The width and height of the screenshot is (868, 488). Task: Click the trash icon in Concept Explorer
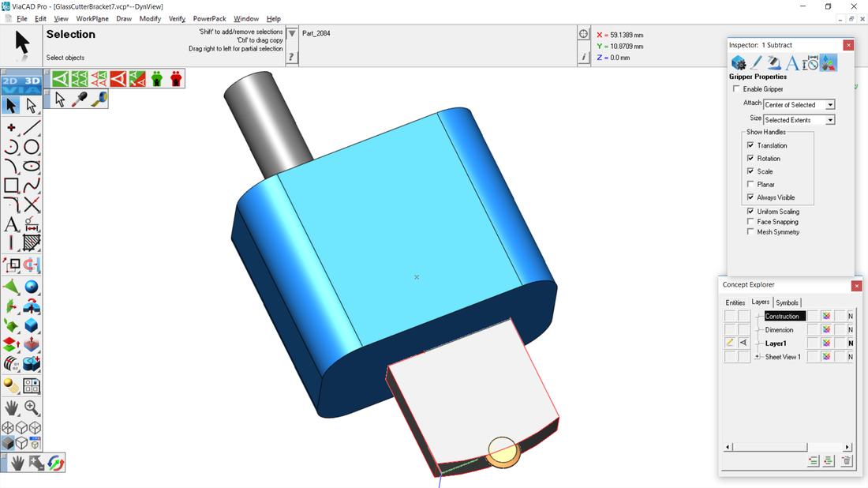coord(846,461)
